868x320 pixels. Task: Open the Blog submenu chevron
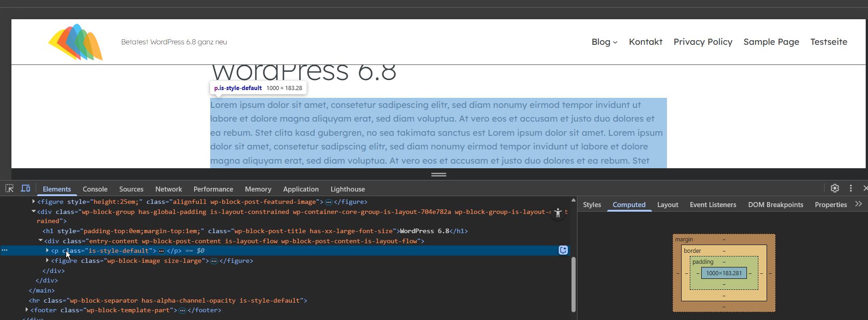pyautogui.click(x=615, y=43)
